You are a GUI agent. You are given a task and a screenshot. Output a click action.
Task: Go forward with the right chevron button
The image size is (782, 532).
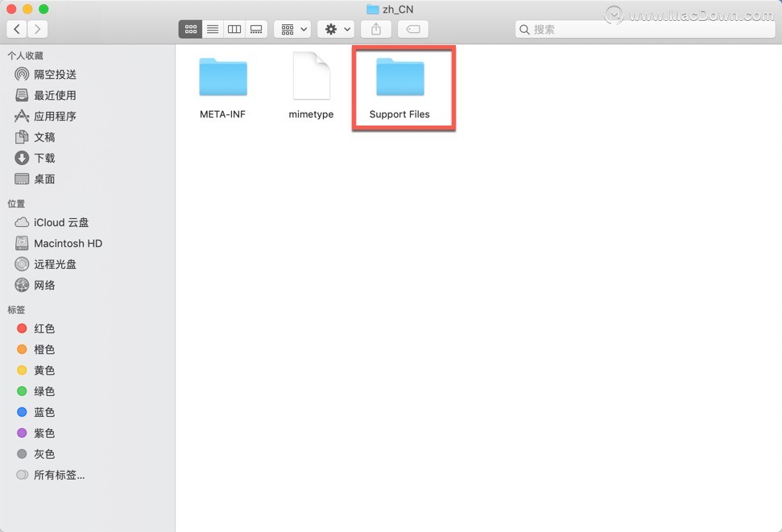(37, 29)
